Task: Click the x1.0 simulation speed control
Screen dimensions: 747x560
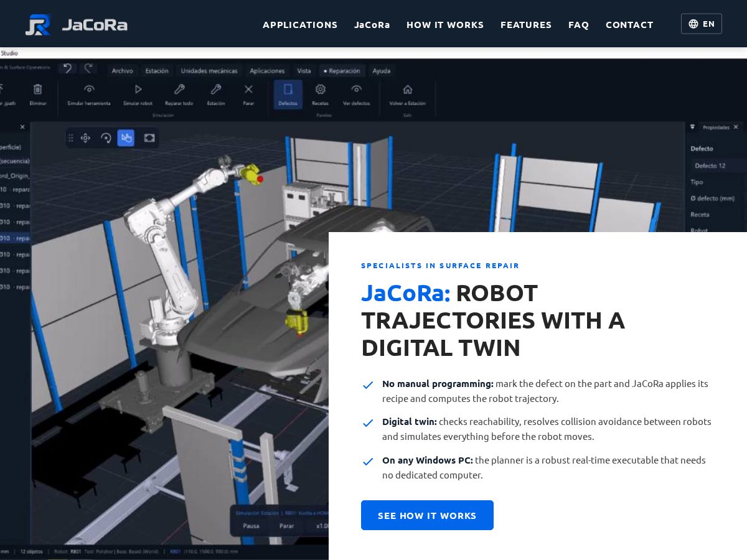Action: pyautogui.click(x=322, y=526)
